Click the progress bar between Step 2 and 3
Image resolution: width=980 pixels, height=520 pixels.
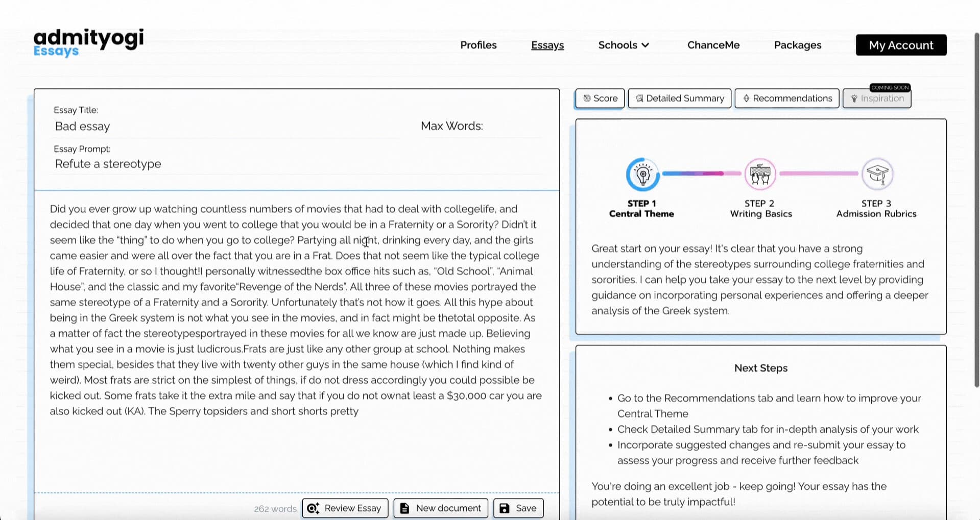coord(819,174)
